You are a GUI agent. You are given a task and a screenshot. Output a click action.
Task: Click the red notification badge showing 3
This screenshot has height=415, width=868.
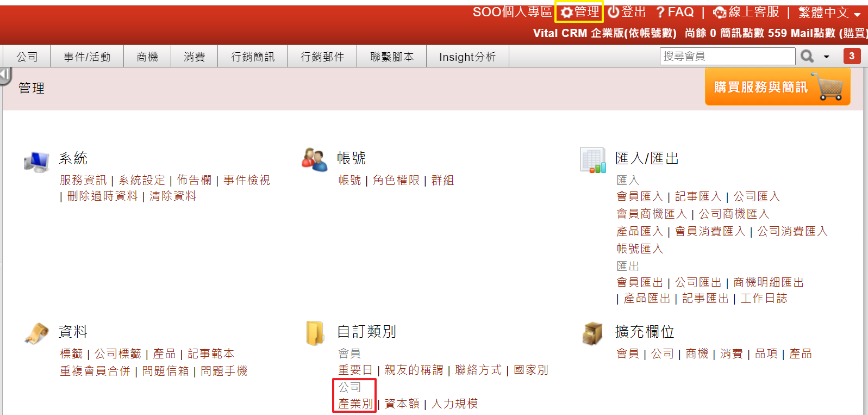tap(852, 56)
